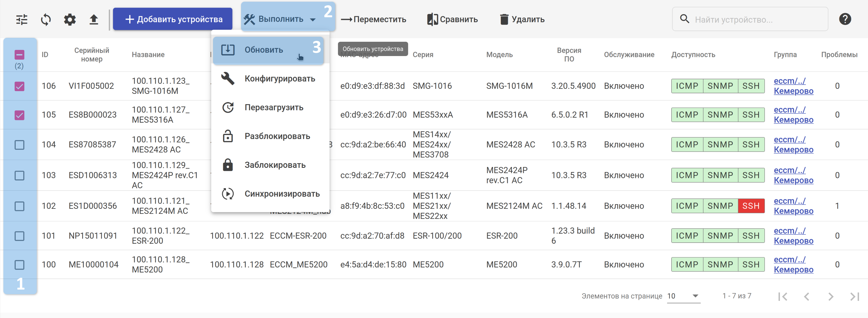Click the refresh table icon

[x=46, y=20]
